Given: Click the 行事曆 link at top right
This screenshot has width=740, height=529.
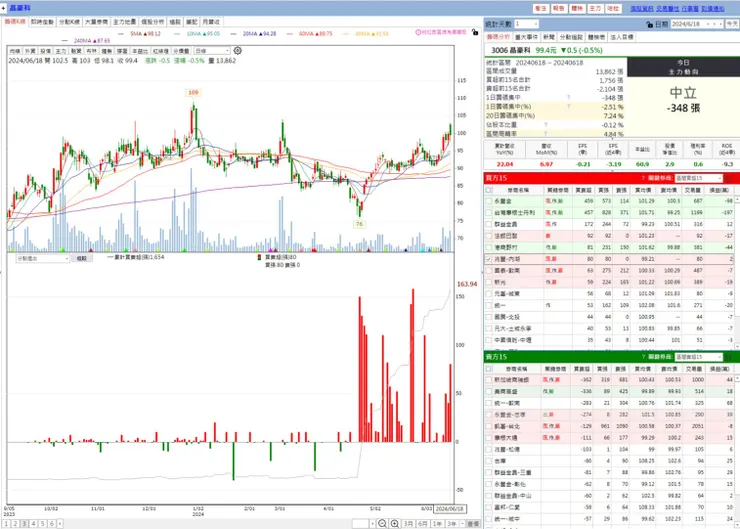Looking at the screenshot, I should point(690,8).
